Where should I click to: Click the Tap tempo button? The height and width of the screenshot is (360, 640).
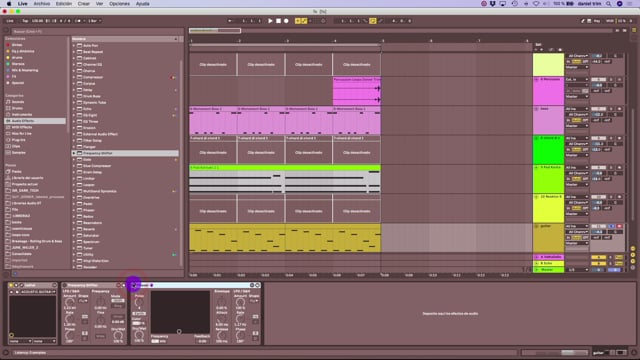[25, 21]
